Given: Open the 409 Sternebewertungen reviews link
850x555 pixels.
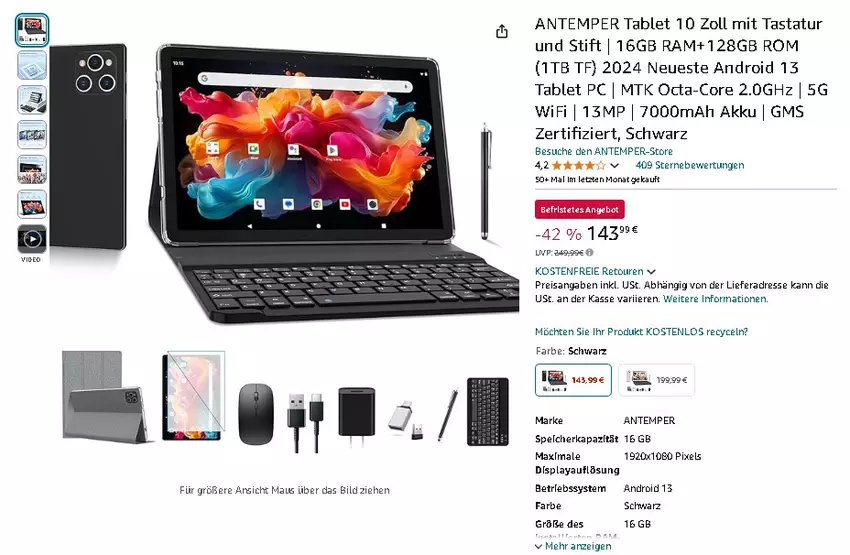Looking at the screenshot, I should click(690, 165).
